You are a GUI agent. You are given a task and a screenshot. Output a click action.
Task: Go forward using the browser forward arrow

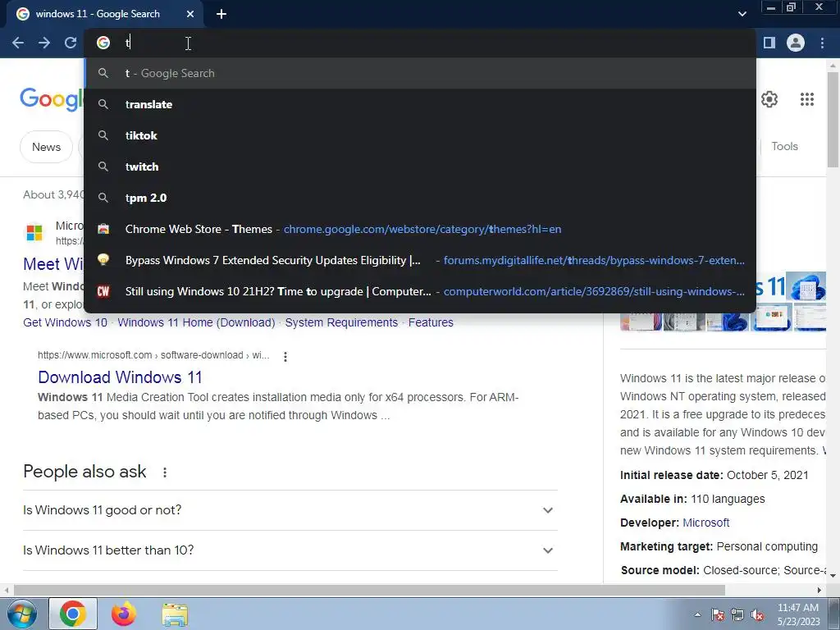click(44, 43)
